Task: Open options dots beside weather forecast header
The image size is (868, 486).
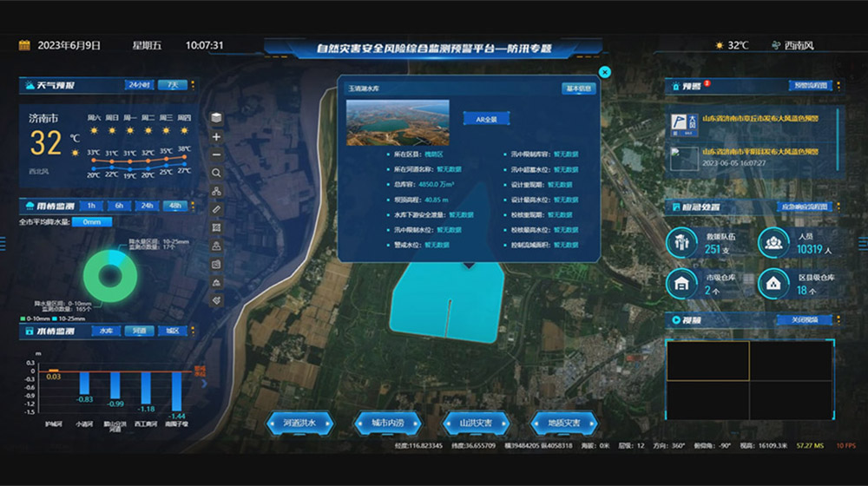Action: coord(193,85)
